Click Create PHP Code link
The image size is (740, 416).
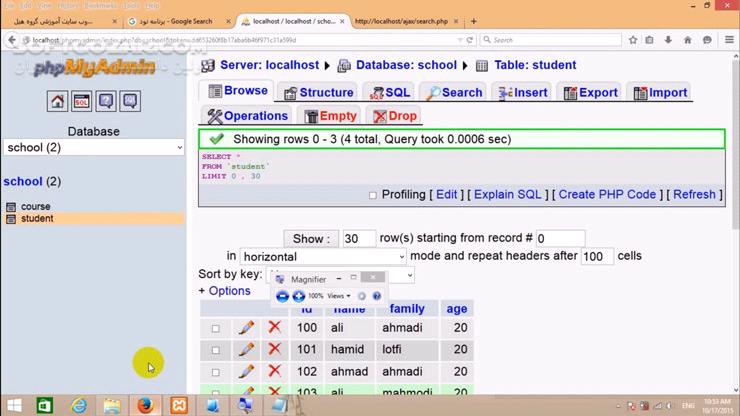[x=607, y=195]
